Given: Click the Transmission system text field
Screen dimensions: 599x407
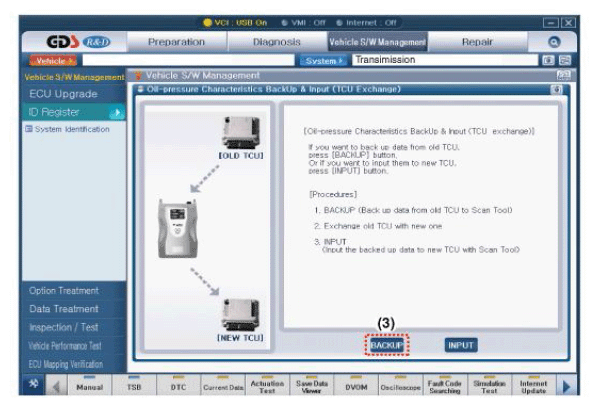Looking at the screenshot, I should pos(445,60).
